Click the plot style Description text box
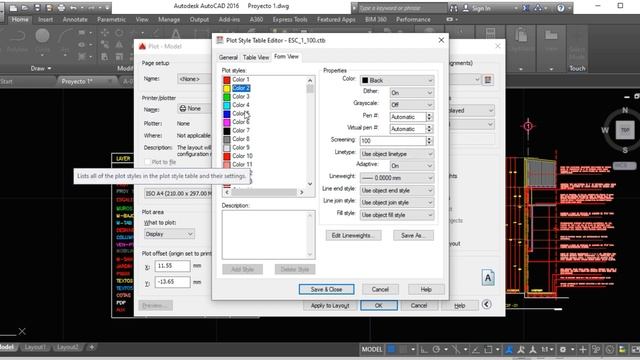Screen dimensions: 640x360 [x=268, y=235]
